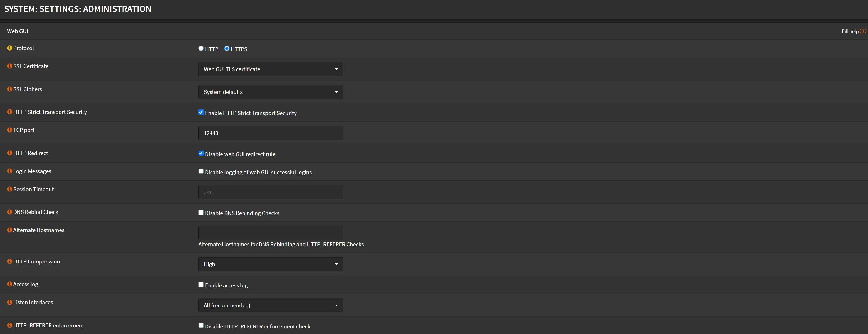Viewport: 868px width, 334px height.
Task: Open the SSL Certificate dropdown
Action: [x=271, y=69]
